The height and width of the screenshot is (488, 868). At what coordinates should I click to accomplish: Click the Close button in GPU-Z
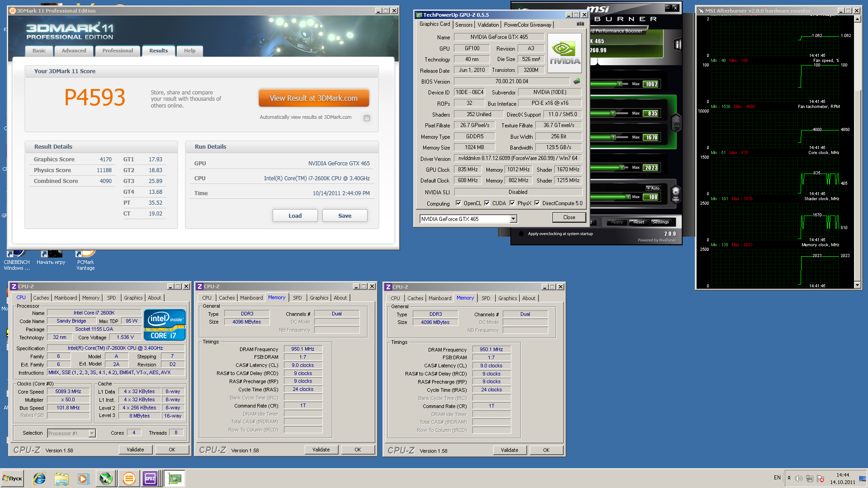click(x=569, y=217)
